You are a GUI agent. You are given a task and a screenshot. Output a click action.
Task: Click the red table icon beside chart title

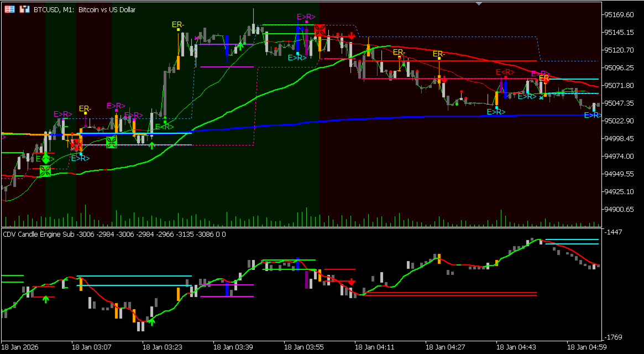[9, 9]
